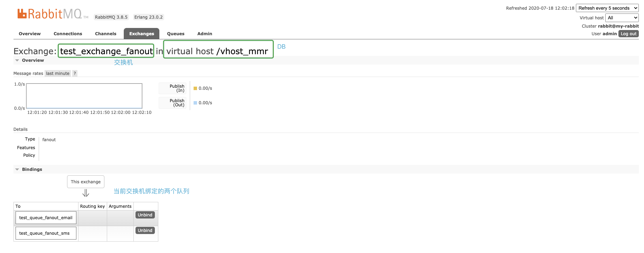
Task: Click the message rates help question mark
Action: [x=75, y=74]
